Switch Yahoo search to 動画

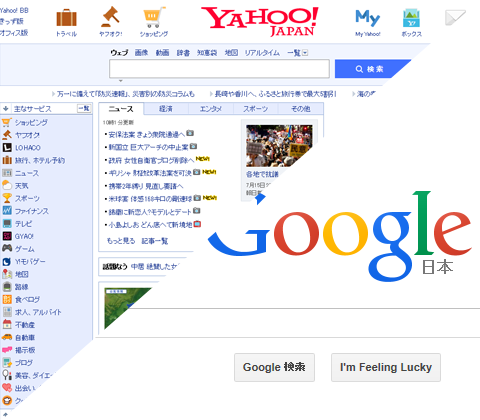162,53
